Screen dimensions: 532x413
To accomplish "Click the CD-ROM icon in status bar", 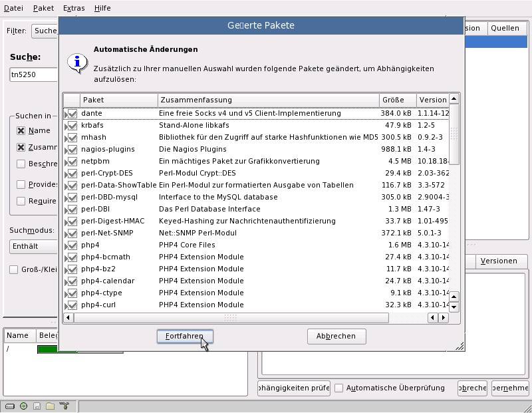I will coord(23,406).
